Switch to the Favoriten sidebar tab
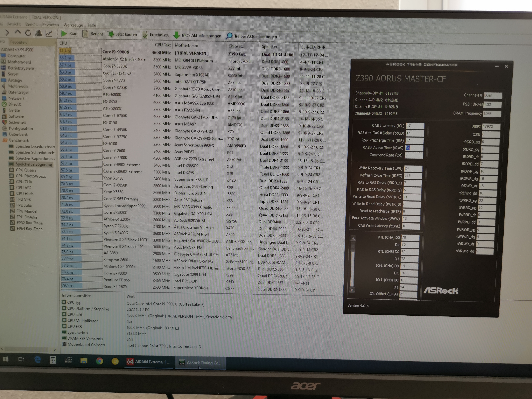The width and height of the screenshot is (532, 399). click(x=18, y=42)
